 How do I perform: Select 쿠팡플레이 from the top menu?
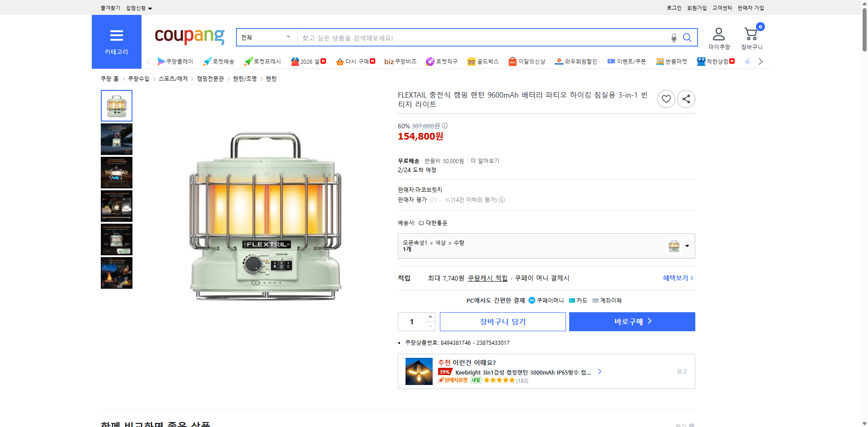(x=176, y=61)
